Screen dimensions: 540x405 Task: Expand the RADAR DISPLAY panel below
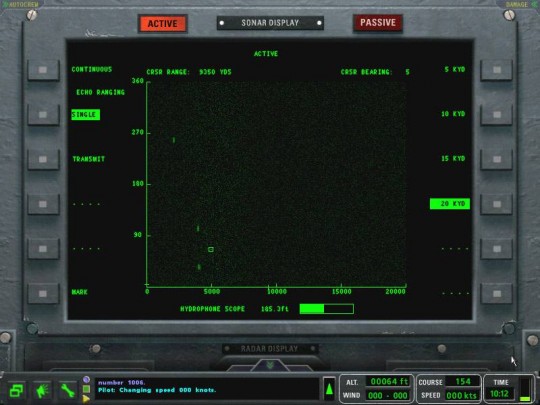pyautogui.click(x=269, y=349)
